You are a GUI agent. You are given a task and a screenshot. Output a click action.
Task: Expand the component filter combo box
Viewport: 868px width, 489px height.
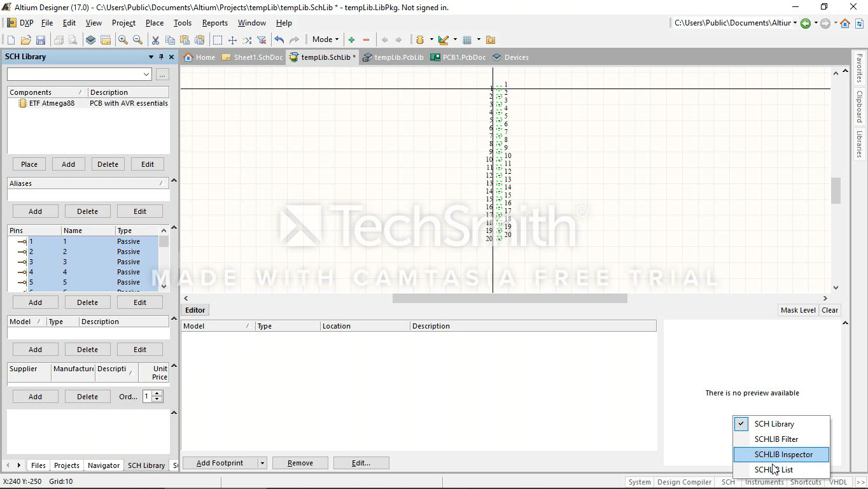[146, 74]
